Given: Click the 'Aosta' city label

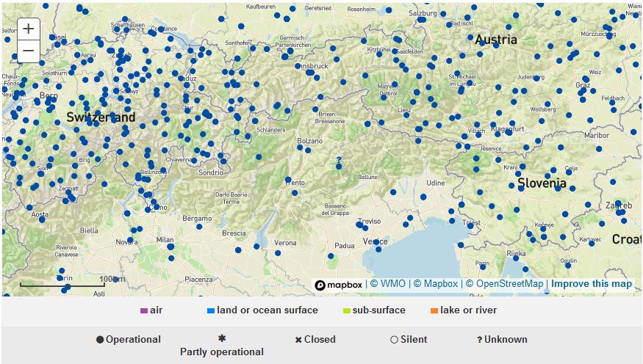Looking at the screenshot, I should click(40, 214).
